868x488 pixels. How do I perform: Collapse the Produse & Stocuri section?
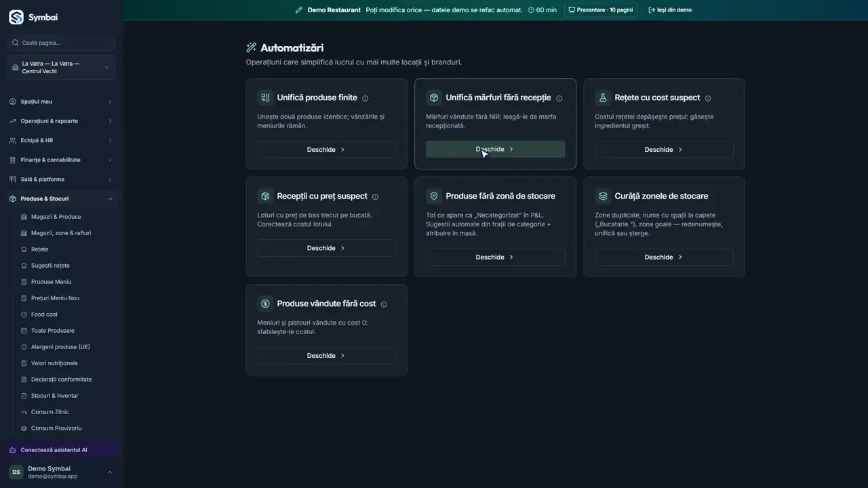click(x=61, y=199)
